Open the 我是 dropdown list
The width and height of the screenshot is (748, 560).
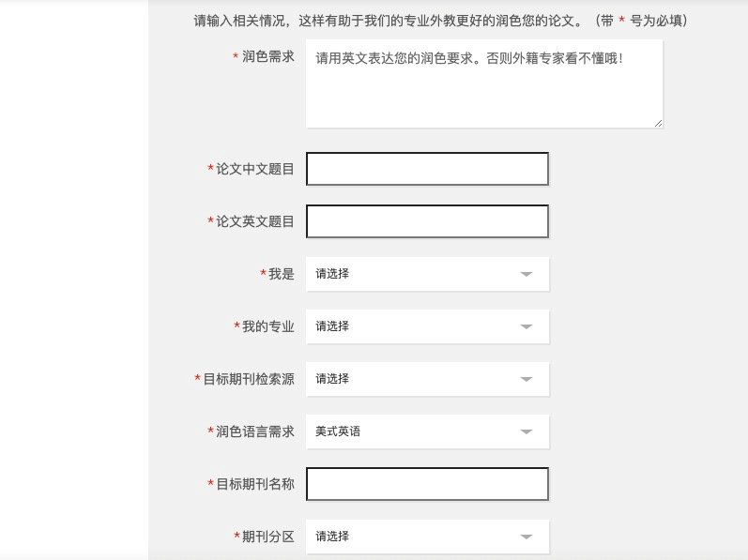427,274
